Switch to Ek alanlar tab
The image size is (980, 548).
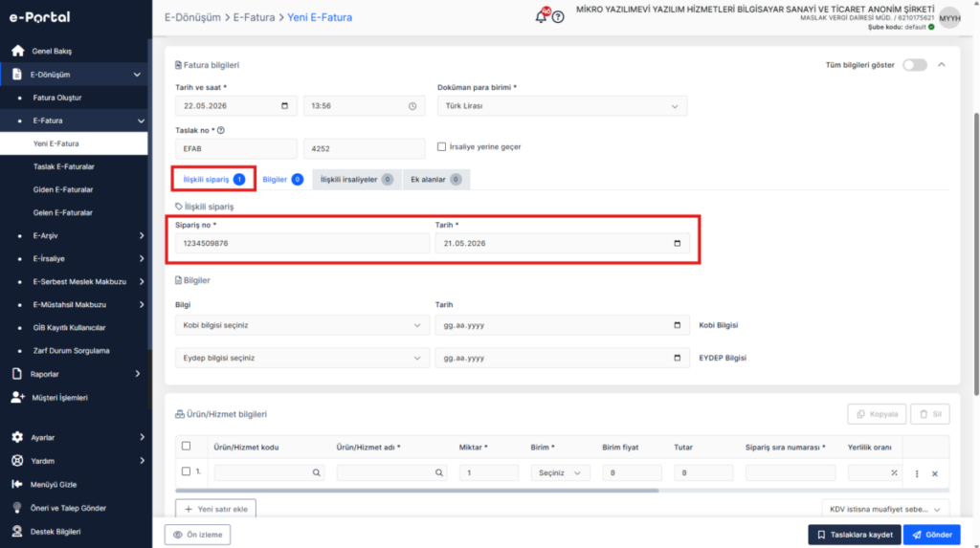tap(435, 180)
